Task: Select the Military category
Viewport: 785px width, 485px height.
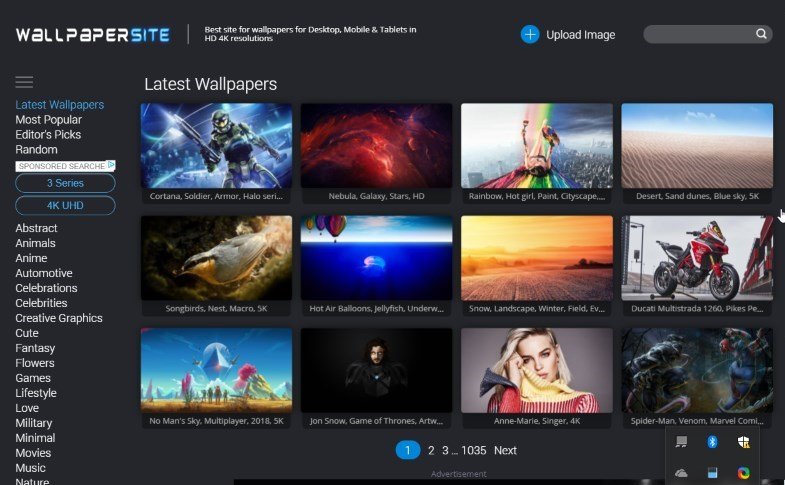Action: (34, 423)
